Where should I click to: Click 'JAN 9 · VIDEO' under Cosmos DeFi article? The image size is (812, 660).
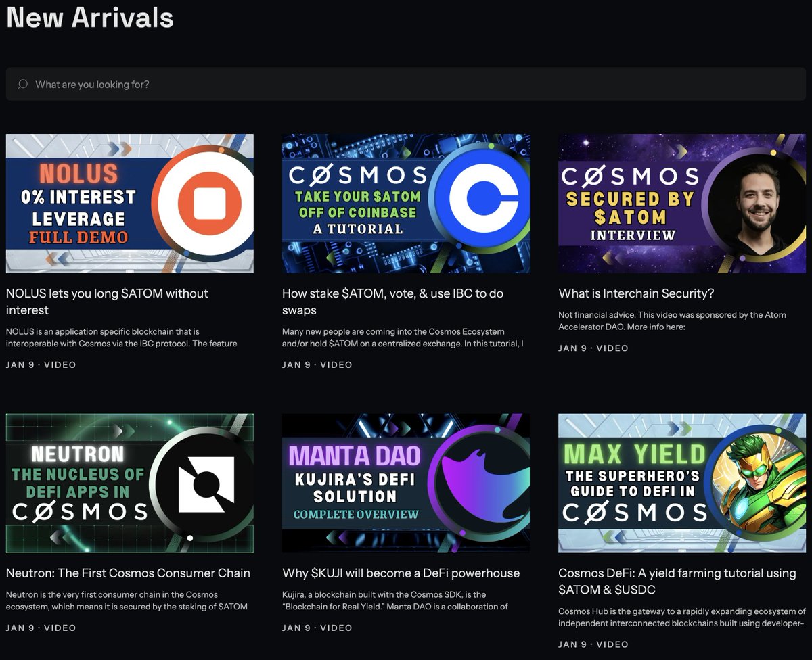pyautogui.click(x=593, y=644)
